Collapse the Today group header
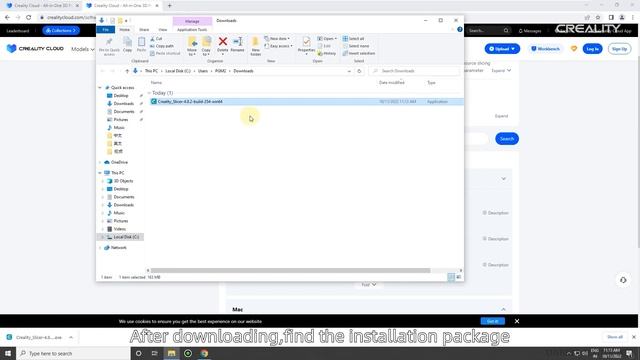Image resolution: width=640 pixels, height=360 pixels. [x=149, y=93]
